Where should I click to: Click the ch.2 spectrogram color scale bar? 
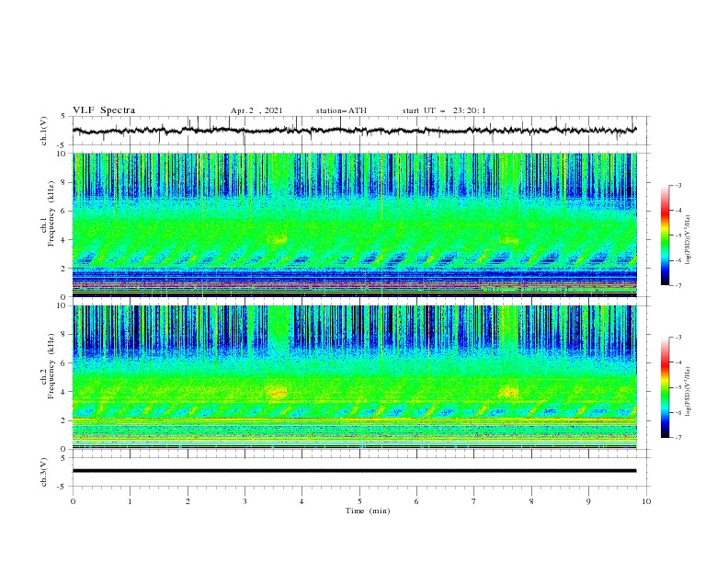[665, 387]
